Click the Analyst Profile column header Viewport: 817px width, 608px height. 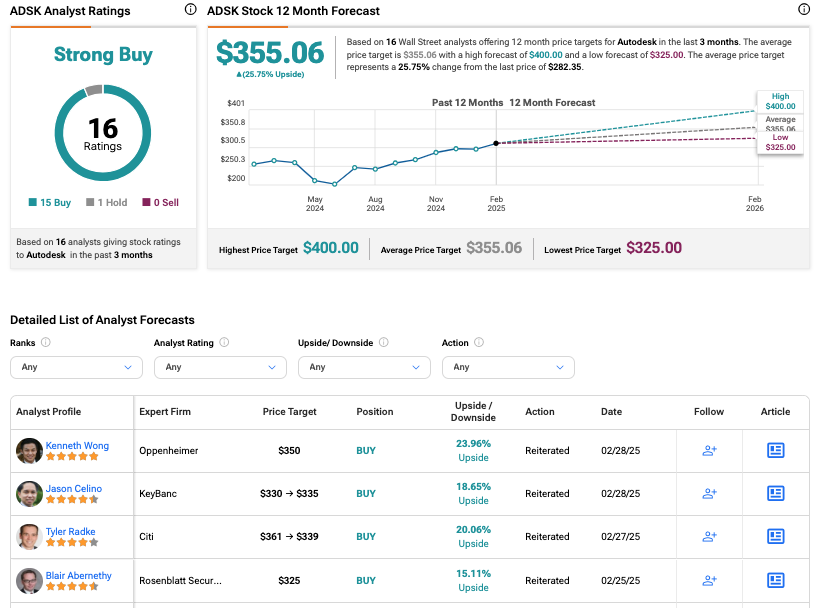tap(48, 412)
